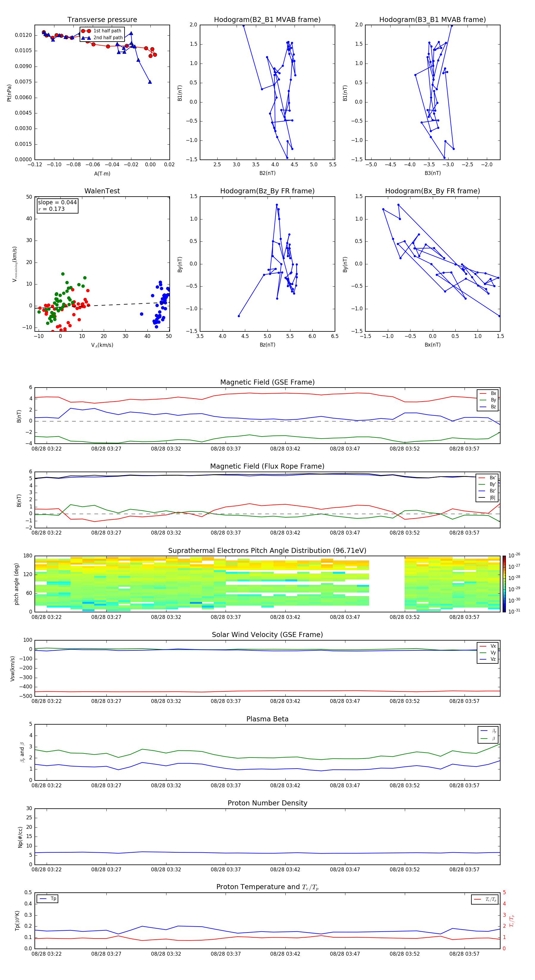The width and height of the screenshot is (535, 980).
Task: Click the 'B3(nT)' x-axis label
Action: (432, 173)
